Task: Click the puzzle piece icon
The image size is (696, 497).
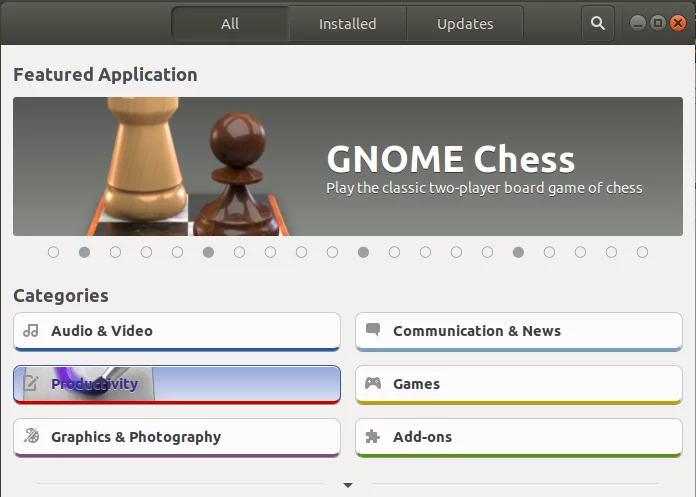Action: (x=372, y=437)
